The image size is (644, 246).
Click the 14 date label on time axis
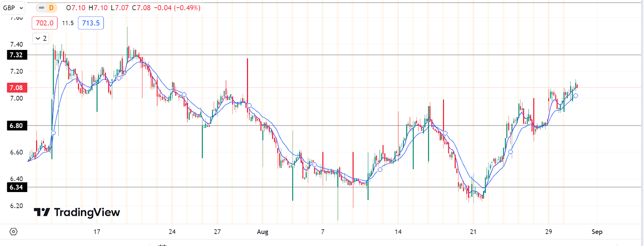[x=398, y=232]
